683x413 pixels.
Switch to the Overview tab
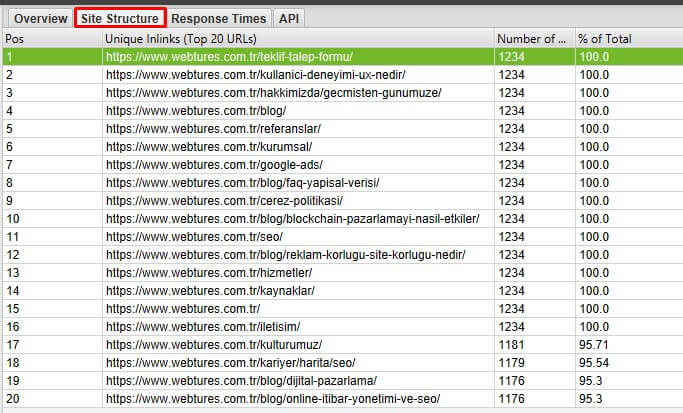click(41, 19)
